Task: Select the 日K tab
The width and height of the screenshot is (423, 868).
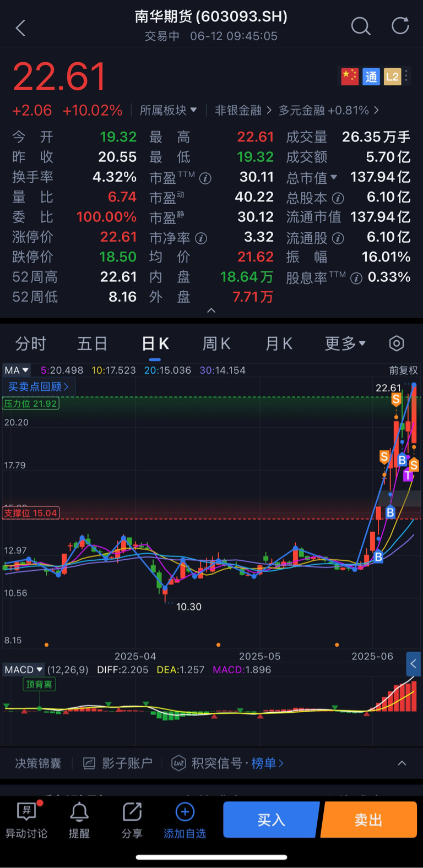Action: tap(155, 343)
